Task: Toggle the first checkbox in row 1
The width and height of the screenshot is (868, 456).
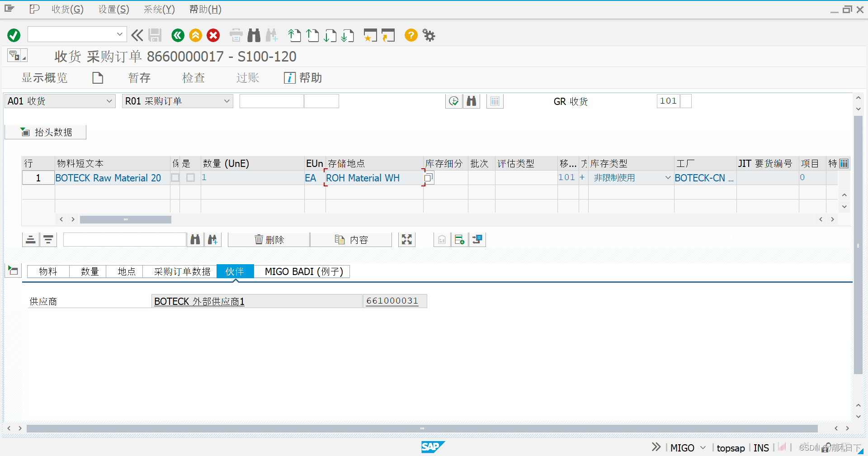Action: click(x=175, y=178)
